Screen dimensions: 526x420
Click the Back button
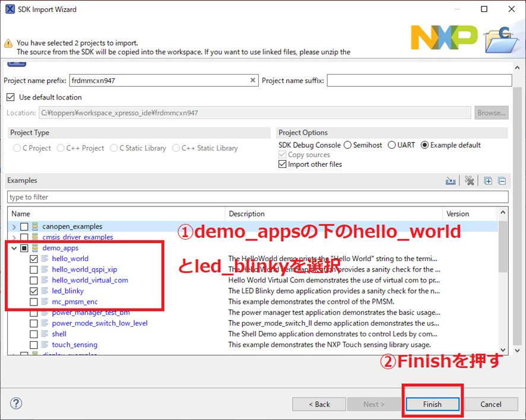[319, 404]
